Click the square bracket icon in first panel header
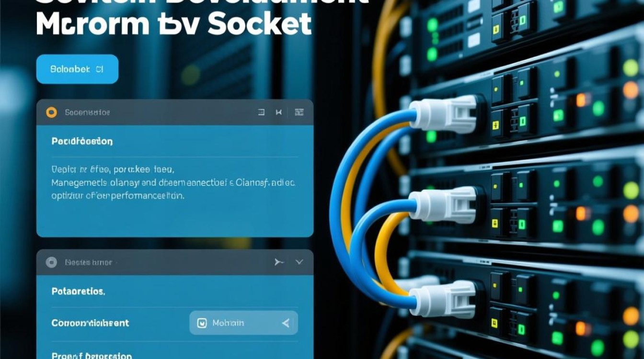Screen dimensions: 644x359 point(261,112)
